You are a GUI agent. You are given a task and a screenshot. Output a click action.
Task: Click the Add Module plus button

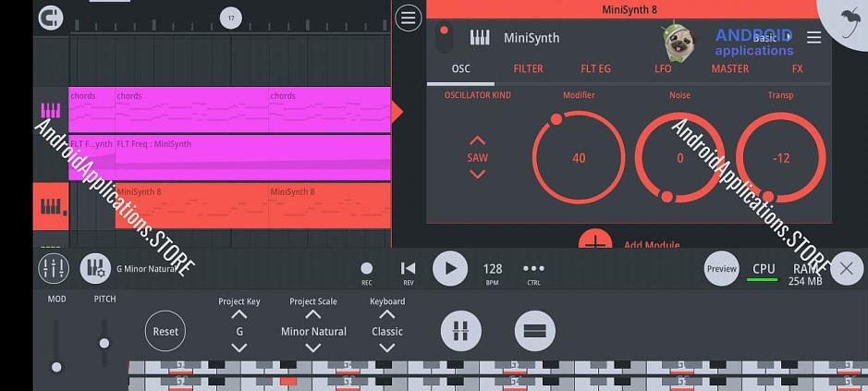coord(595,240)
